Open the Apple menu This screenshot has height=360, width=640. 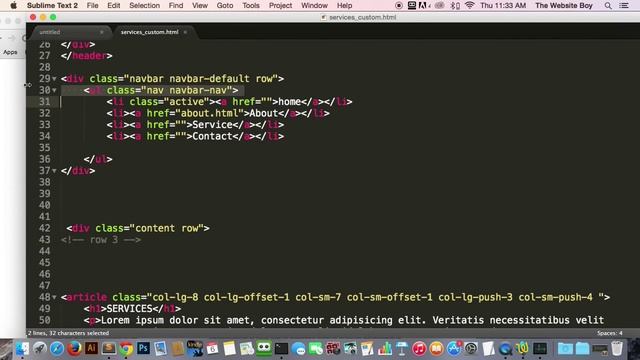point(13,5)
